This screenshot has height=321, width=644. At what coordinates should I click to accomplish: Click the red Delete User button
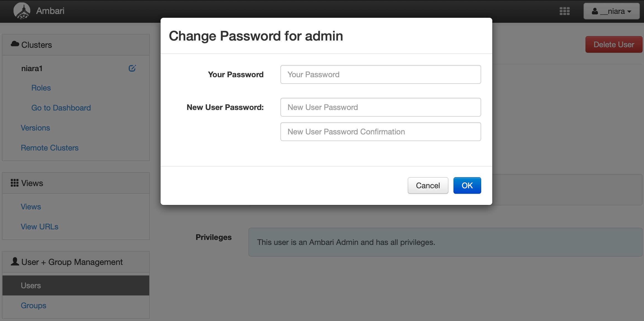point(614,44)
